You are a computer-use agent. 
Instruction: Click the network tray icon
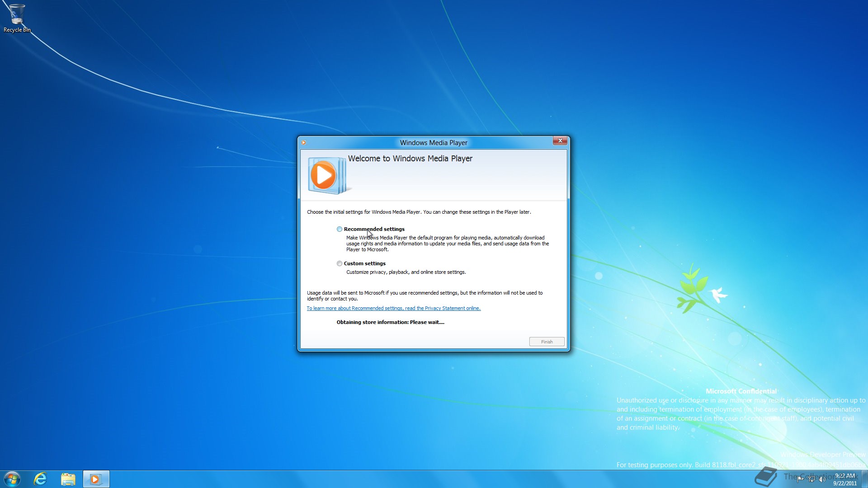pos(811,479)
